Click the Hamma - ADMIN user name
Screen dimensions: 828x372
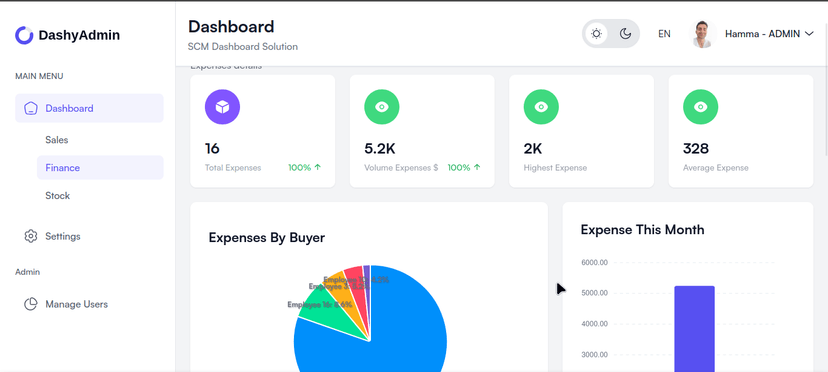tap(762, 34)
